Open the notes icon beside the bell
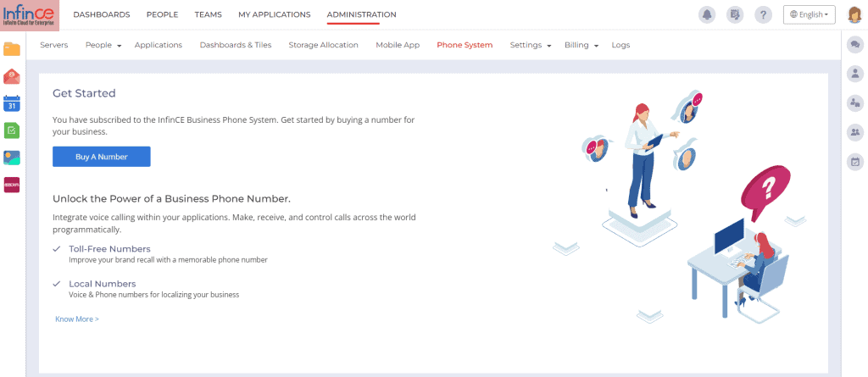The width and height of the screenshot is (868, 377). click(x=735, y=15)
